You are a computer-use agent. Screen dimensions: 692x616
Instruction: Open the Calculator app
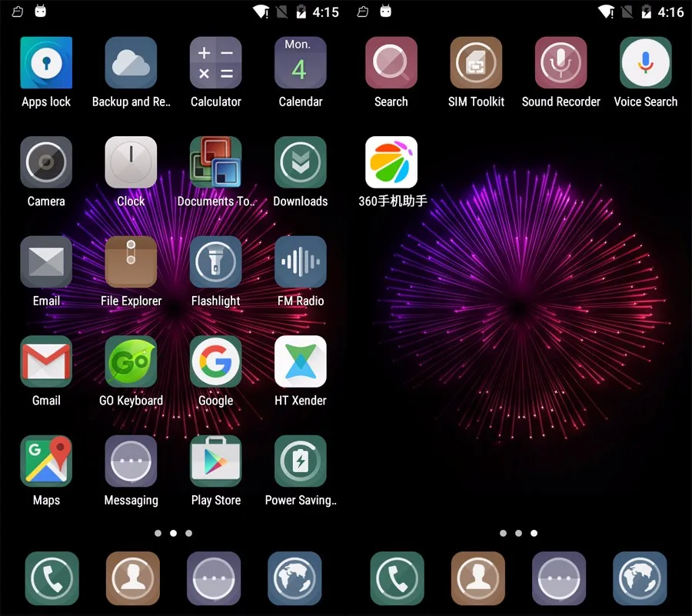pos(216,62)
